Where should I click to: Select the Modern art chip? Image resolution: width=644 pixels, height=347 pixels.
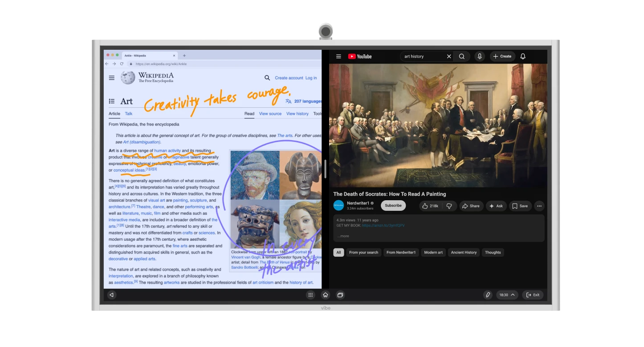(x=433, y=252)
